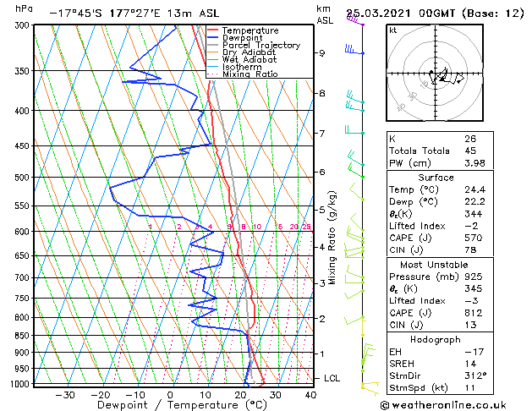
Task: Click the Dewpoint / Temperature axis title
Action: (182, 405)
